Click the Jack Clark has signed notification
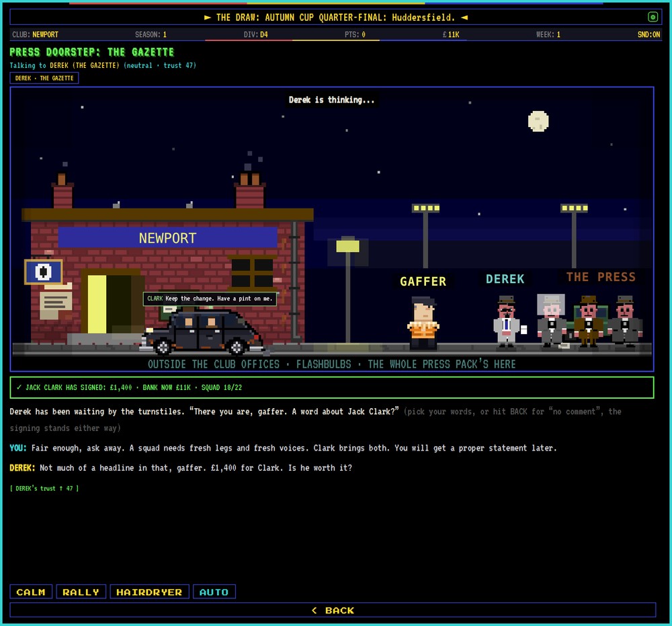This screenshot has width=672, height=626. (332, 387)
